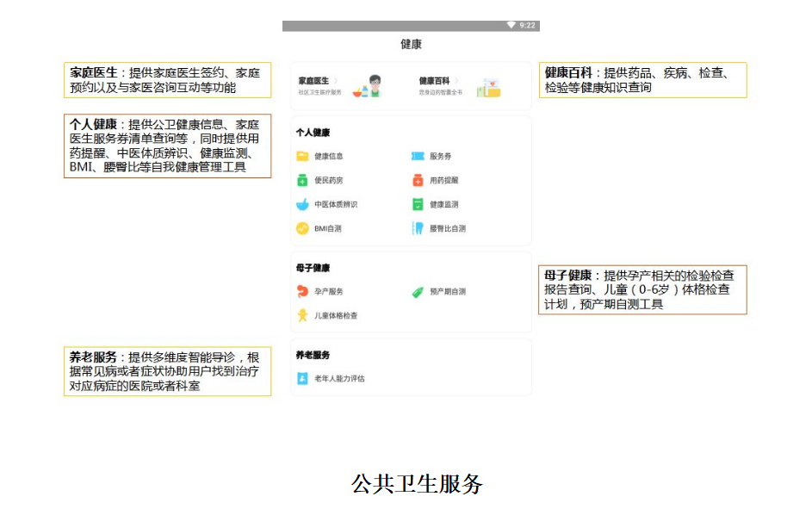Tap the 用药提醒 medicine reminder icon
Screen dimensions: 812x515
(x=418, y=181)
